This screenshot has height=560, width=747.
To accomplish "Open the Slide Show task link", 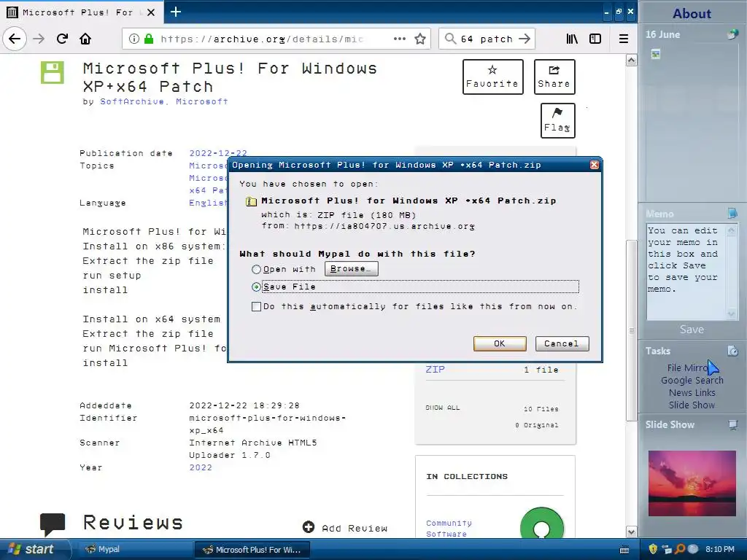I will [x=692, y=405].
